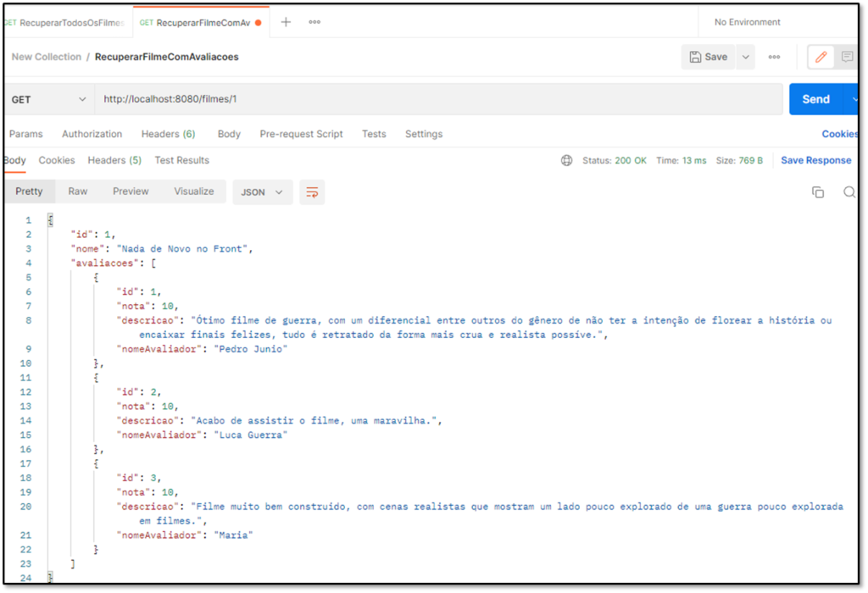Image resolution: width=868 pixels, height=593 pixels.
Task: Click the request URL input field
Action: pyautogui.click(x=437, y=99)
